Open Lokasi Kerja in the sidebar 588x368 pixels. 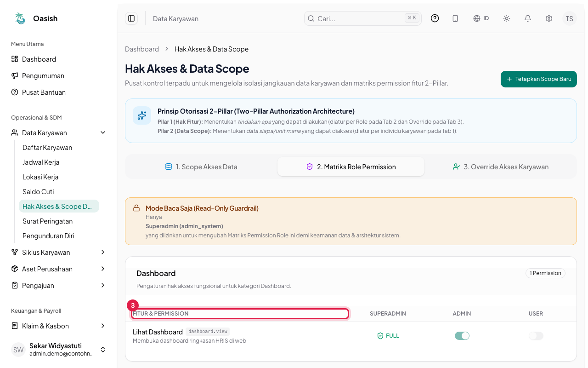click(59, 177)
